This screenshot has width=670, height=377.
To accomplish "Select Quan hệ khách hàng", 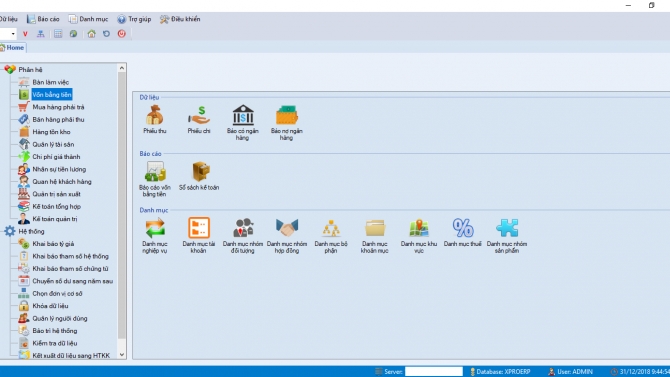I will pos(62,181).
